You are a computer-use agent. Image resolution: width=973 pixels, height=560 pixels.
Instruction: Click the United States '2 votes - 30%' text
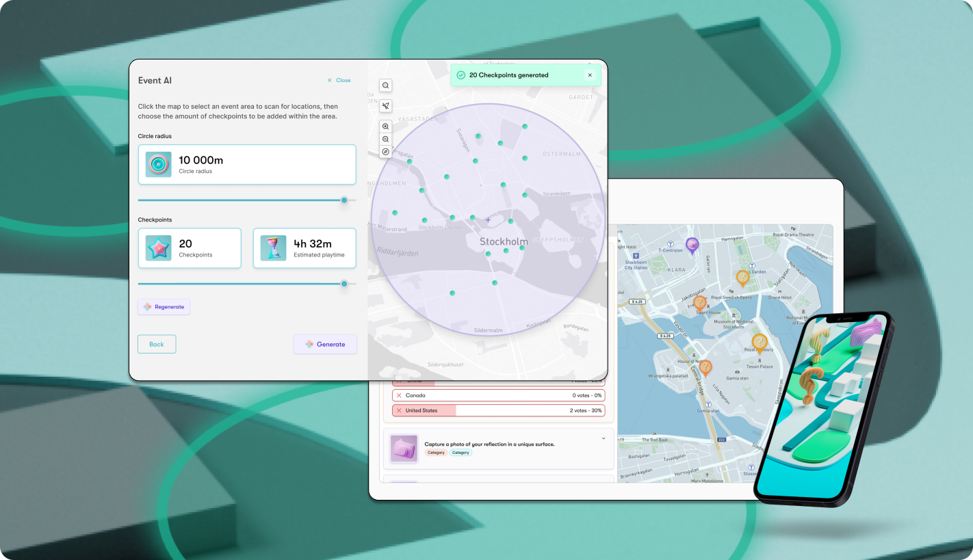(585, 410)
